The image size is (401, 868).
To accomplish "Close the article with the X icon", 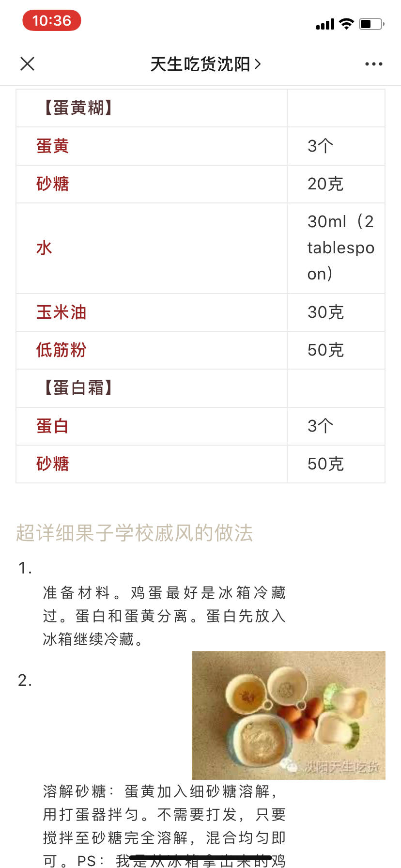I will 28,63.
